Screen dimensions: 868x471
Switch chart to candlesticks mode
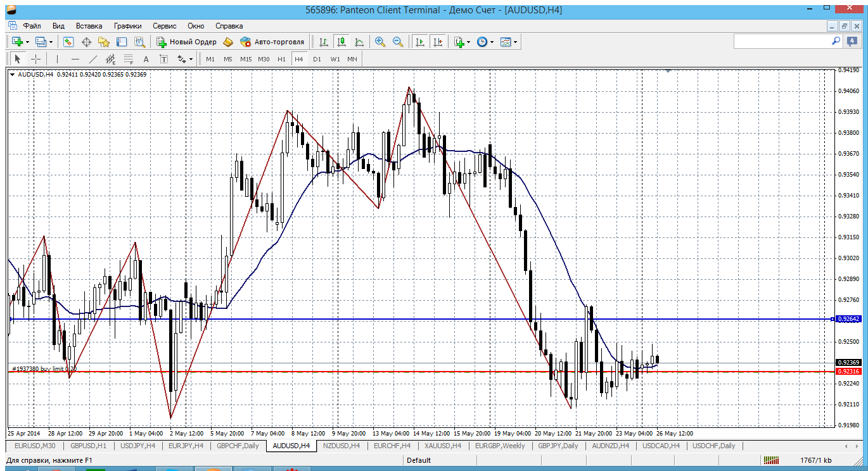point(341,42)
